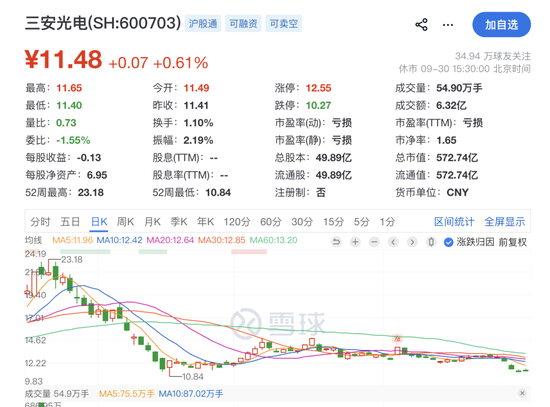Viewport: 550px width, 407px height.
Task: Click MA10:12.42 moving average label
Action: click(x=119, y=240)
